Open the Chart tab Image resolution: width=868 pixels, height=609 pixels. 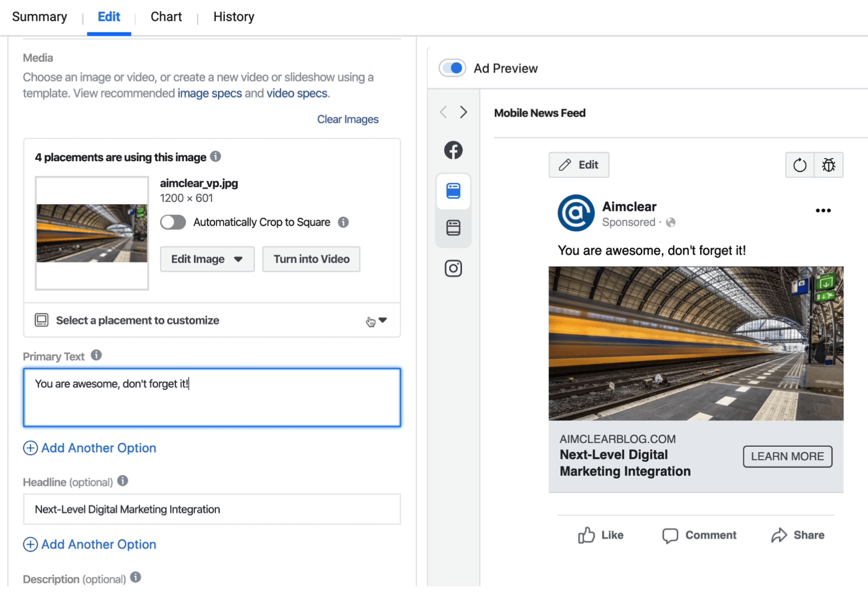pyautogui.click(x=166, y=17)
